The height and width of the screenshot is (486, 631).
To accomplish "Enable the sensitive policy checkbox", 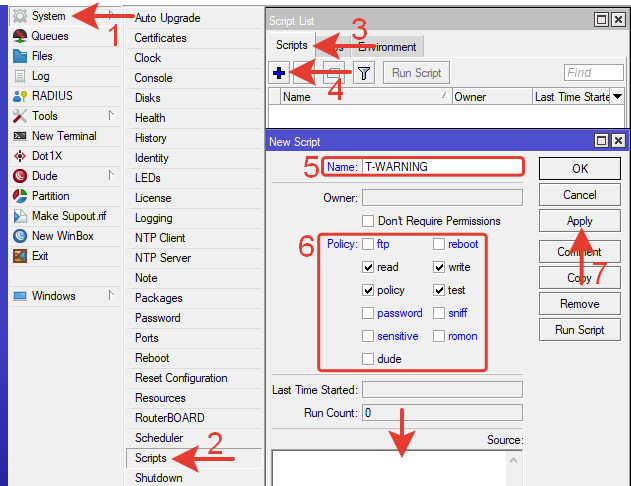I will pos(368,336).
